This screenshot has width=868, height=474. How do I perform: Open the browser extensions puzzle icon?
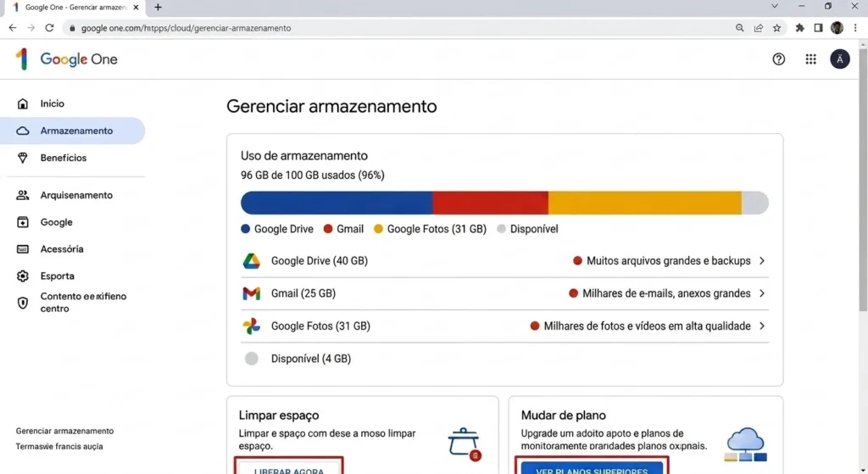point(800,28)
